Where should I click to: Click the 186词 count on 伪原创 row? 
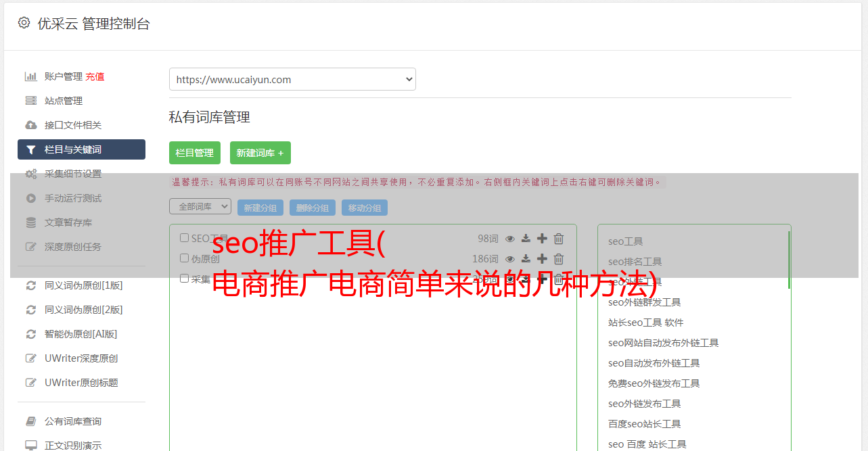click(485, 259)
